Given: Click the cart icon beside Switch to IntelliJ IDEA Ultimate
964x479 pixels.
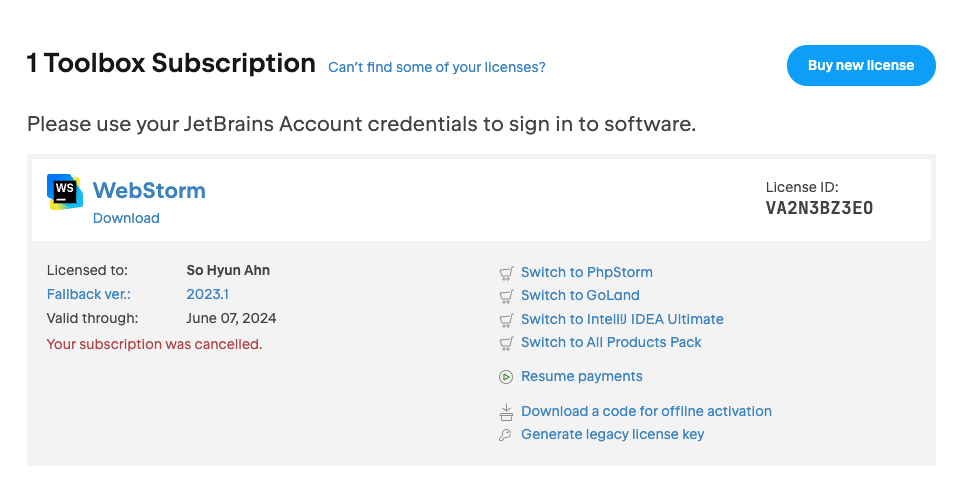Looking at the screenshot, I should [506, 320].
